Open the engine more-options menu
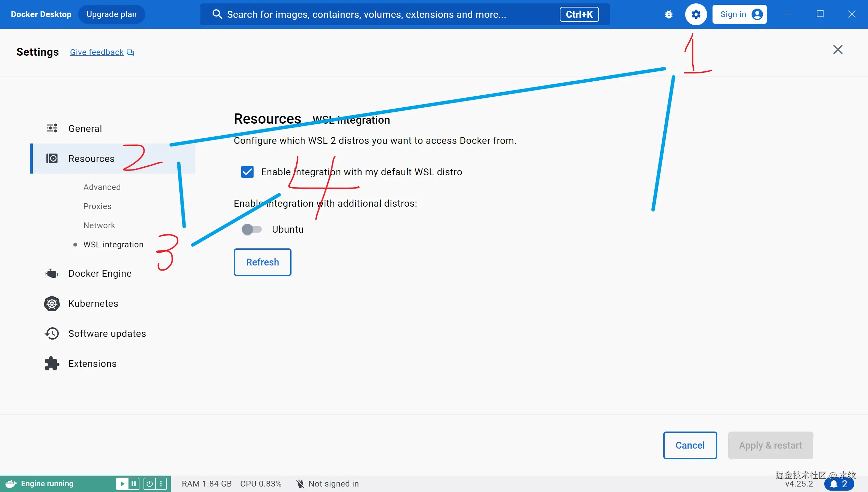 (x=161, y=484)
